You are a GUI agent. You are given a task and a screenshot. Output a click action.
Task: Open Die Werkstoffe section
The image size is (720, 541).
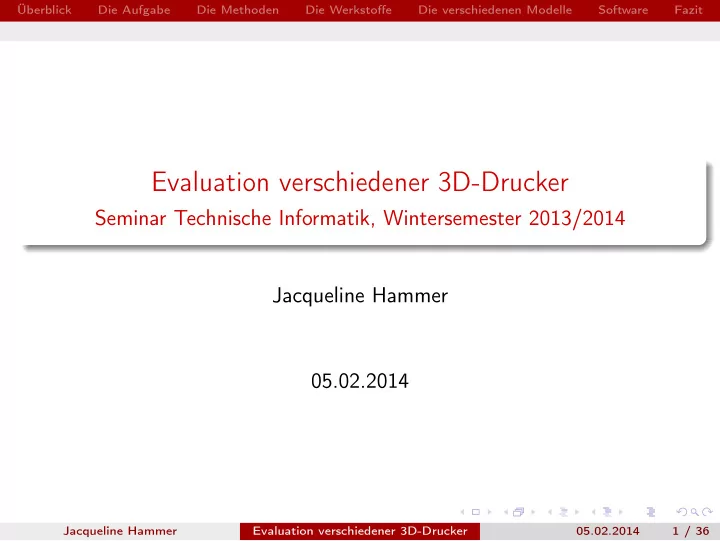(x=348, y=10)
